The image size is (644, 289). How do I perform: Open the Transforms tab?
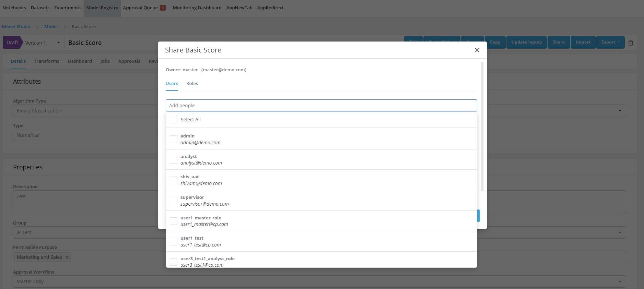tap(47, 61)
